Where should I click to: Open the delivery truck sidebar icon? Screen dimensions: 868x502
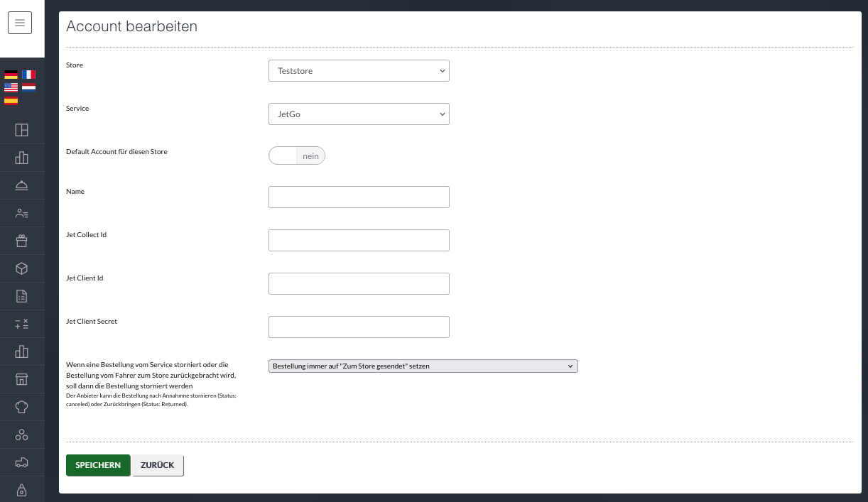point(21,462)
